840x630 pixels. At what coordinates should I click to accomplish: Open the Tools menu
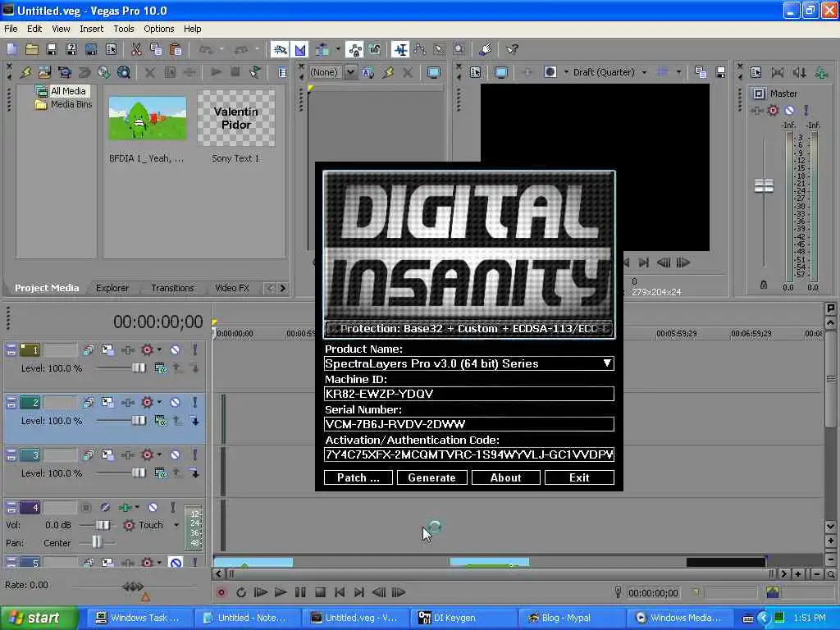click(124, 29)
